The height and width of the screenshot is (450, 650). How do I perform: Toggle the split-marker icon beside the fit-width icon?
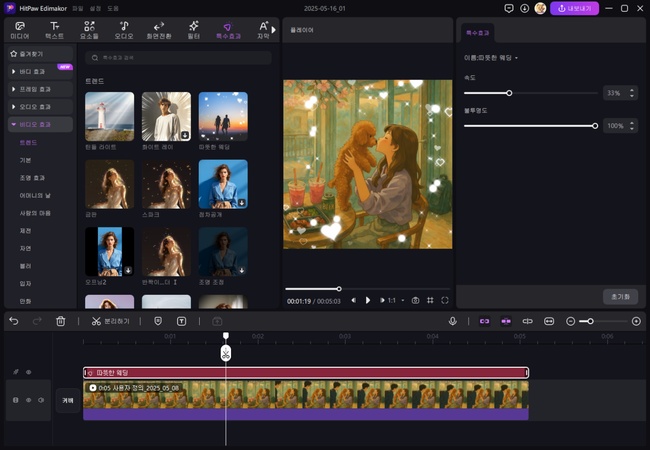click(527, 321)
